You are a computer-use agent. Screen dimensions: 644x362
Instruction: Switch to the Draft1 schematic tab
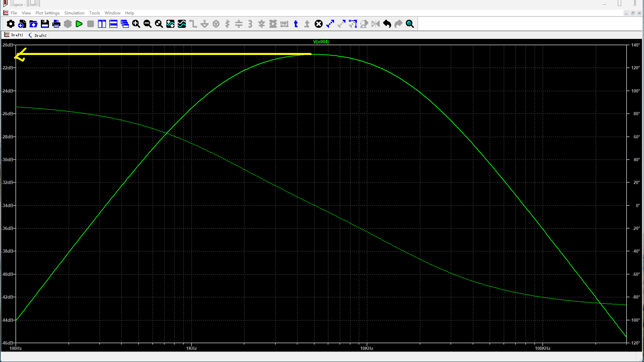(x=38, y=35)
